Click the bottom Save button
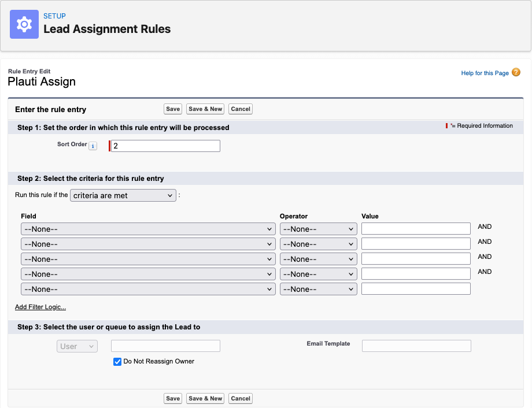This screenshot has width=532, height=408. [173, 399]
